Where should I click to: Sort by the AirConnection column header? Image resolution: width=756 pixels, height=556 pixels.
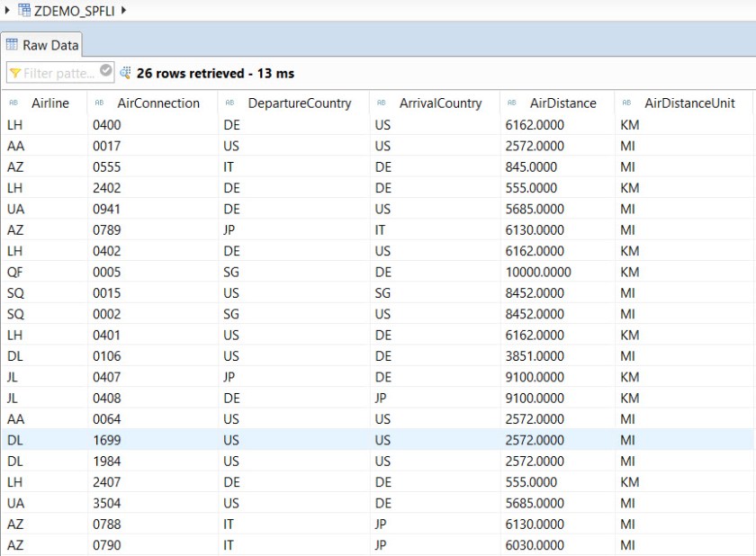point(158,103)
